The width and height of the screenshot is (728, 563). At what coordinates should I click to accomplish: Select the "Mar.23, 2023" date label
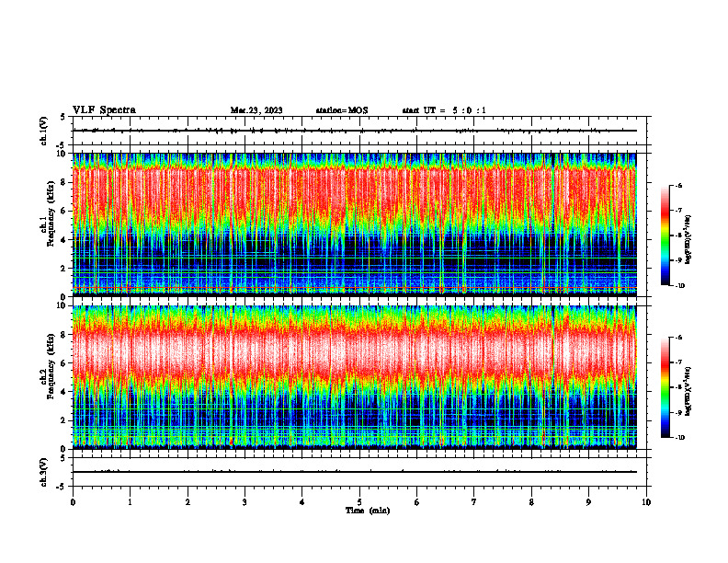[256, 110]
